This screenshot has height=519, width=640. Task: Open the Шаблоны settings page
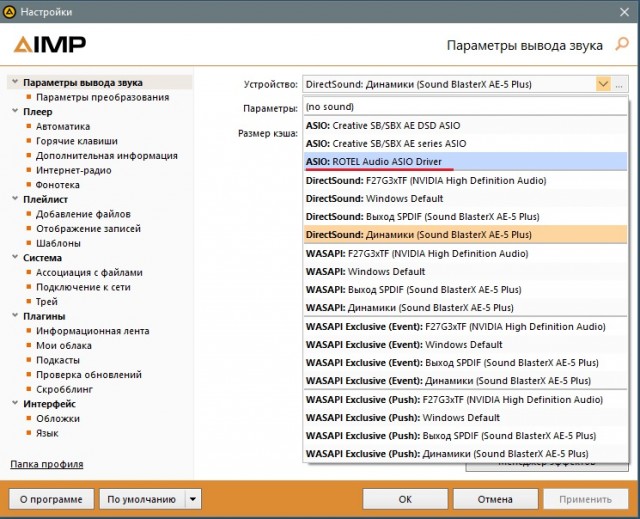pos(58,243)
